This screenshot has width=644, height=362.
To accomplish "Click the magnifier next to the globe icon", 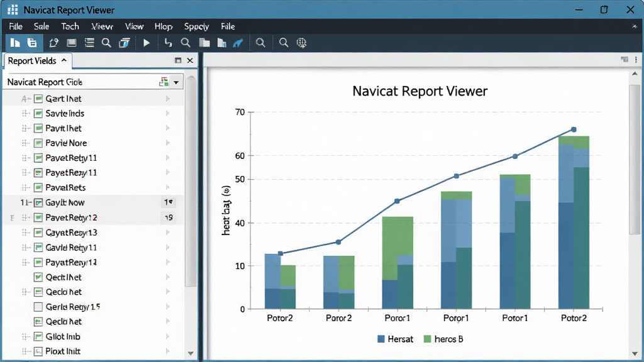I will (284, 43).
